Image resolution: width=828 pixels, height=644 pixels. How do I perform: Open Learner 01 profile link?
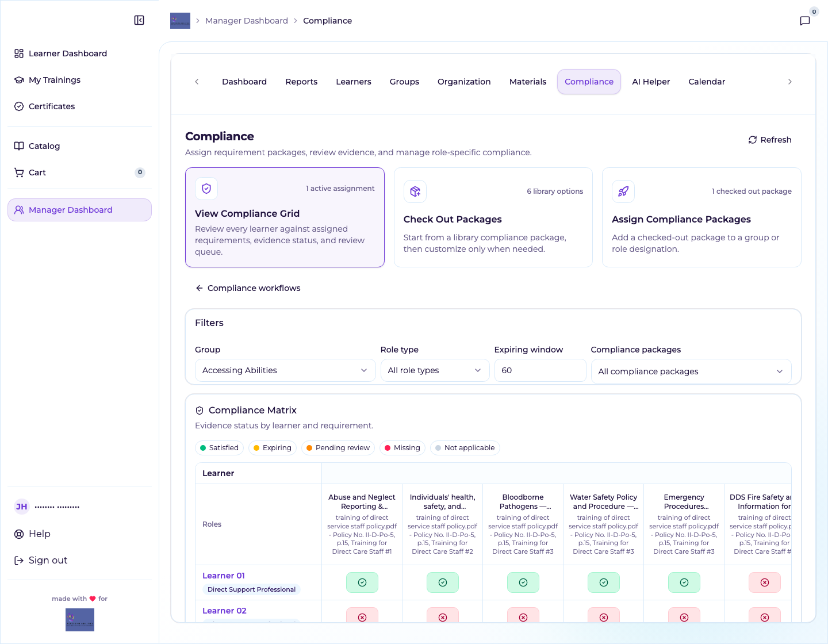coord(224,576)
